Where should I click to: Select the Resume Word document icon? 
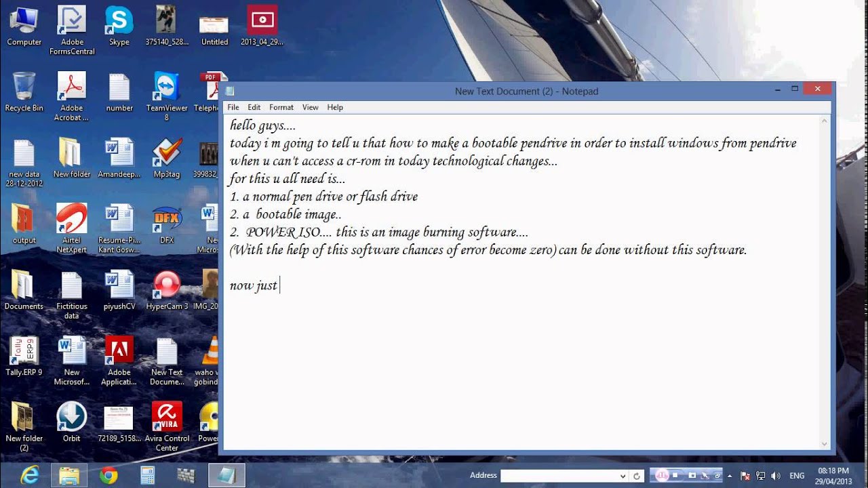(119, 229)
